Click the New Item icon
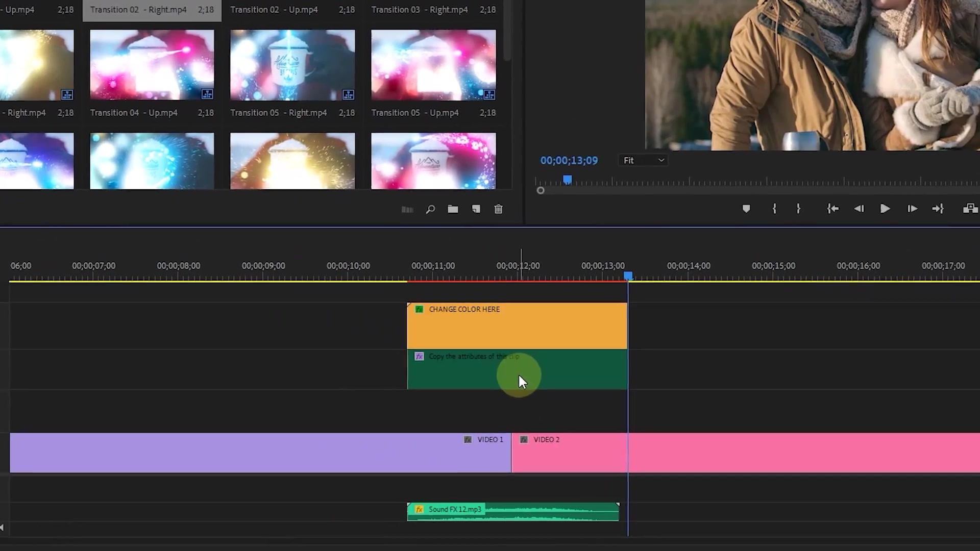Screen dimensions: 980x551 [x=476, y=209]
